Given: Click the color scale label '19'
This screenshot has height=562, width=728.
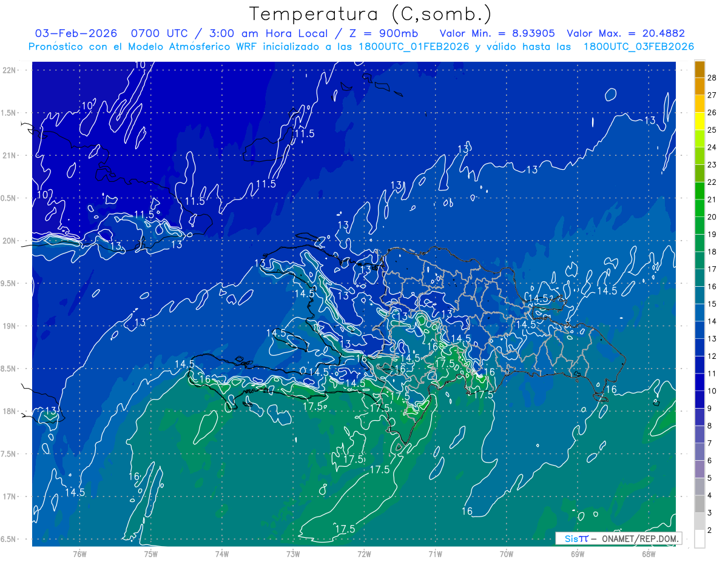Looking at the screenshot, I should [712, 234].
